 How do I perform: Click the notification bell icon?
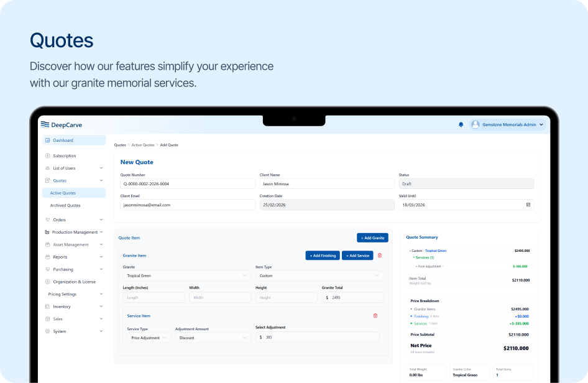pyautogui.click(x=461, y=124)
